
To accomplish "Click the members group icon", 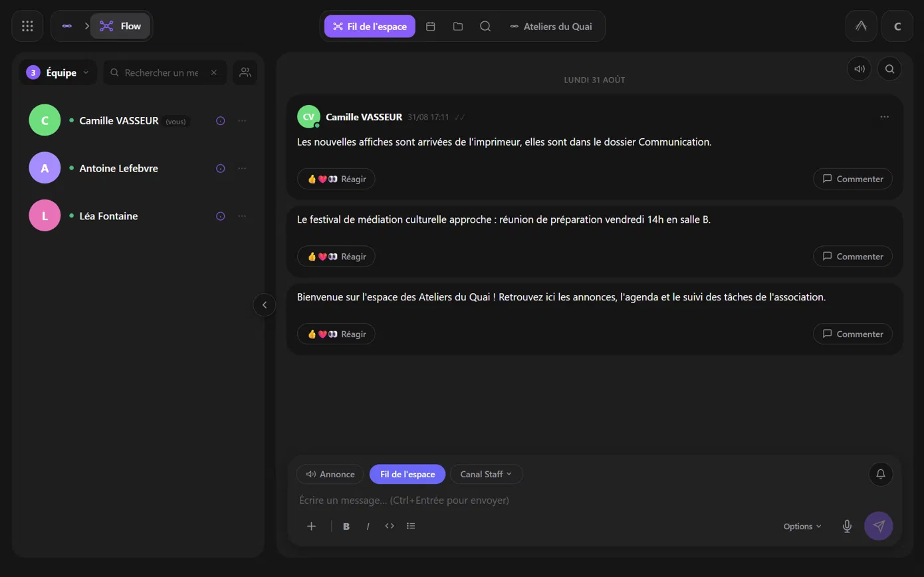I will 245,72.
